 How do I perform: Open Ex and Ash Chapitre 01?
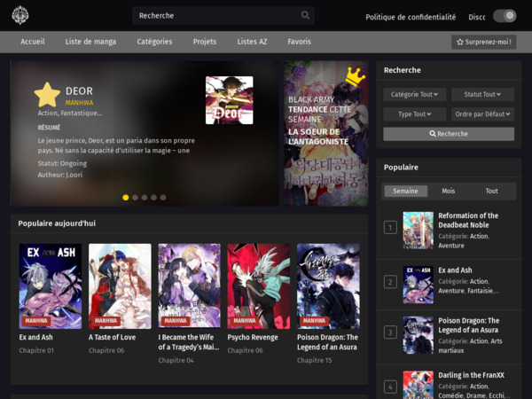pos(36,350)
